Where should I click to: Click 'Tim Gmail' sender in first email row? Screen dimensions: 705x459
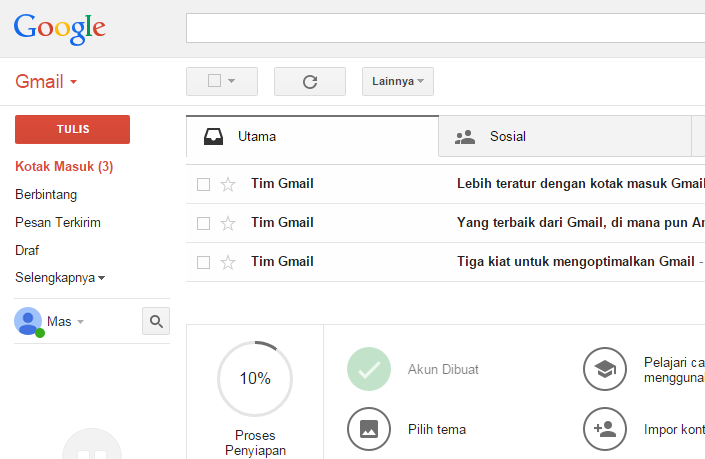282,184
